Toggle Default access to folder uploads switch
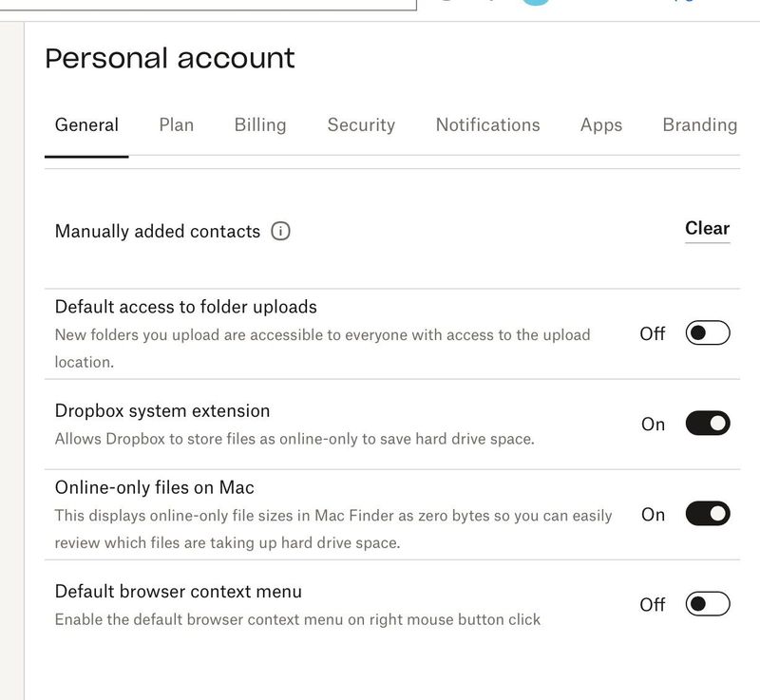This screenshot has height=700, width=760. [708, 333]
